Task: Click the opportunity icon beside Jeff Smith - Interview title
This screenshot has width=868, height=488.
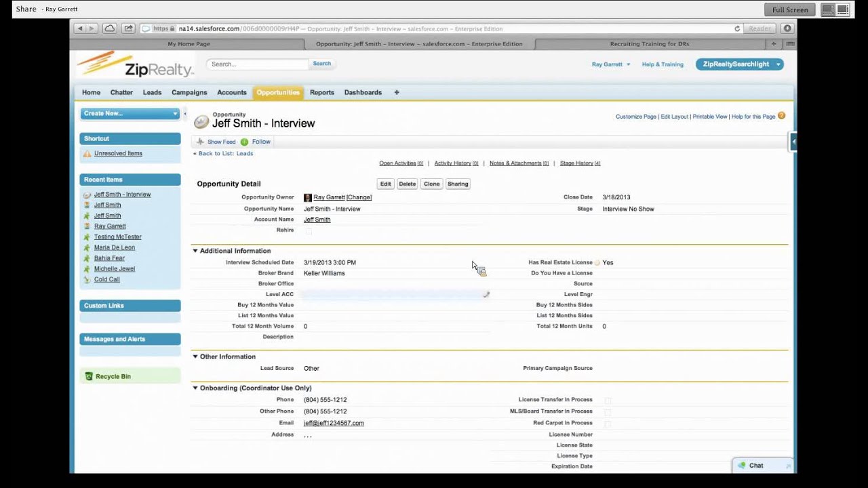Action: tap(201, 122)
